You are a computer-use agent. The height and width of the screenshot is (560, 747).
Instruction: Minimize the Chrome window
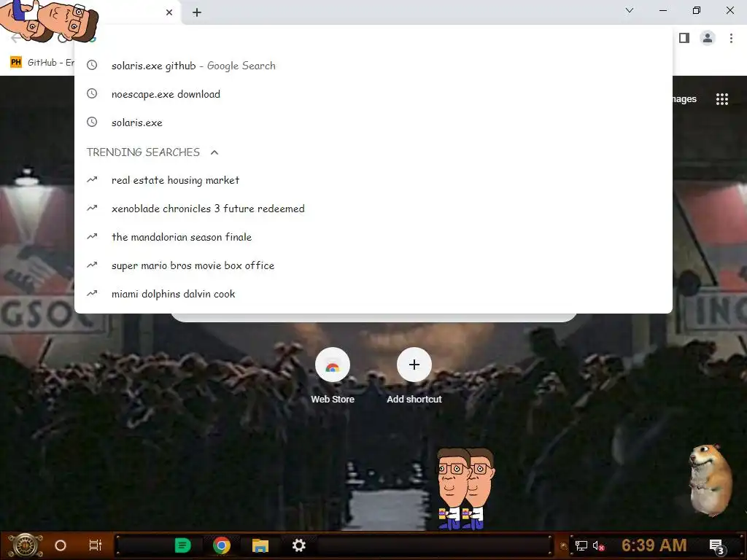coord(662,10)
